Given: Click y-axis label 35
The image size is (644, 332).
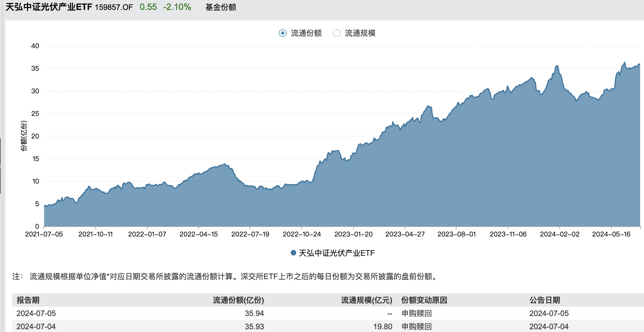Looking at the screenshot, I should [x=35, y=69].
